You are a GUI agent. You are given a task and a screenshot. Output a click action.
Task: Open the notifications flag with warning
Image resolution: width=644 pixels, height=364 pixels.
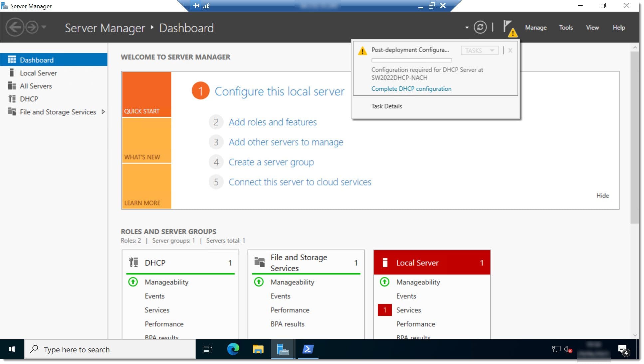(510, 28)
